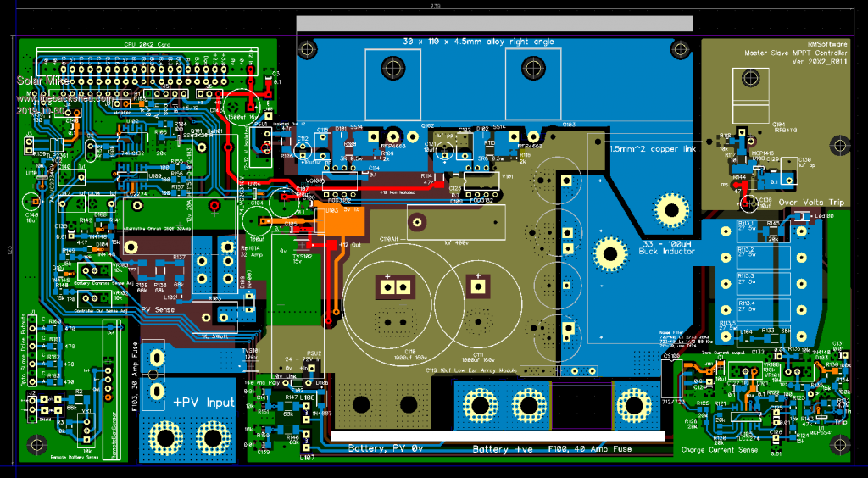
Task: Select the PV Sense label
Action: (x=158, y=309)
